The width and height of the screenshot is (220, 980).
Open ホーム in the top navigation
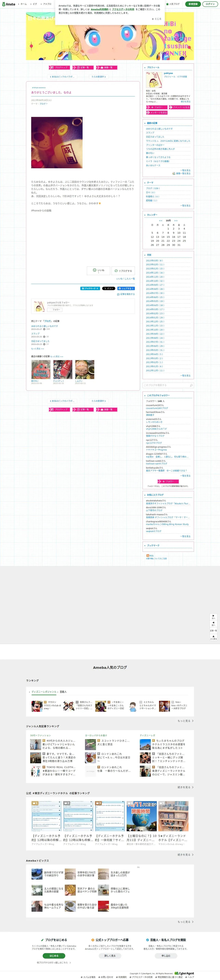(x=24, y=4)
